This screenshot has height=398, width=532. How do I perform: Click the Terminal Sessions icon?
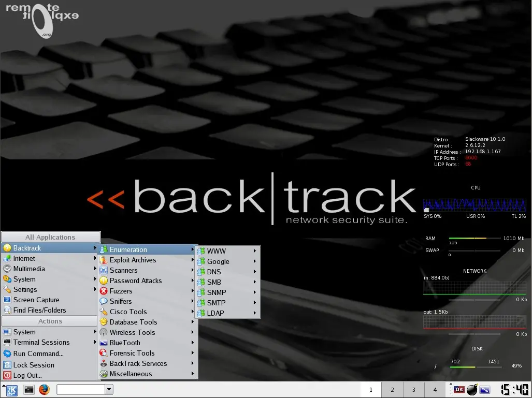[x=7, y=343]
